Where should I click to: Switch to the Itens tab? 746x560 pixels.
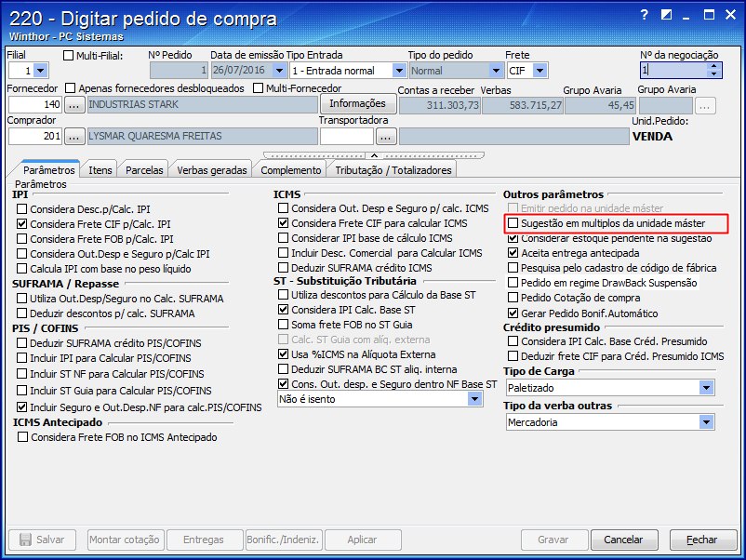click(x=100, y=170)
